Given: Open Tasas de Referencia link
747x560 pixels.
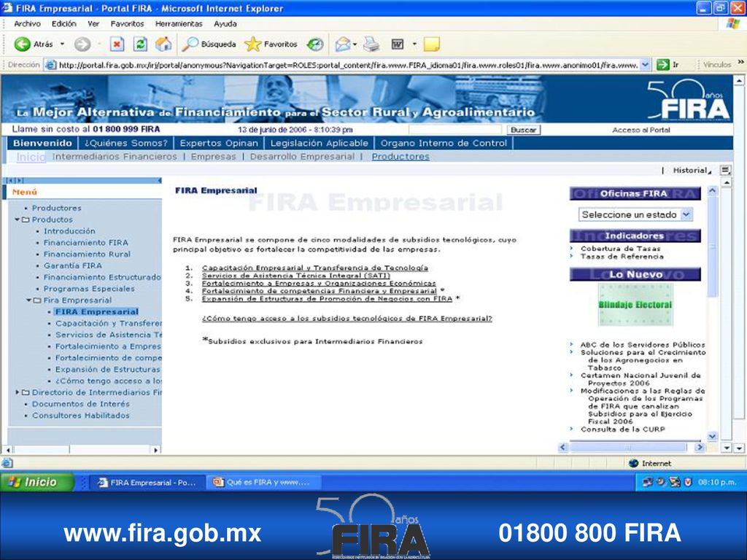Looking at the screenshot, I should pos(622,256).
